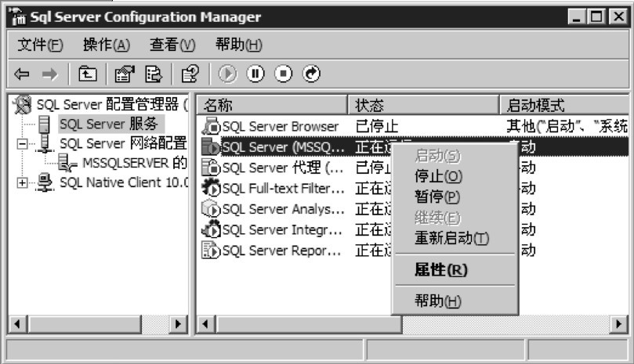Click left arrow of services list scrollbar
This screenshot has width=634, height=364.
pyautogui.click(x=206, y=324)
